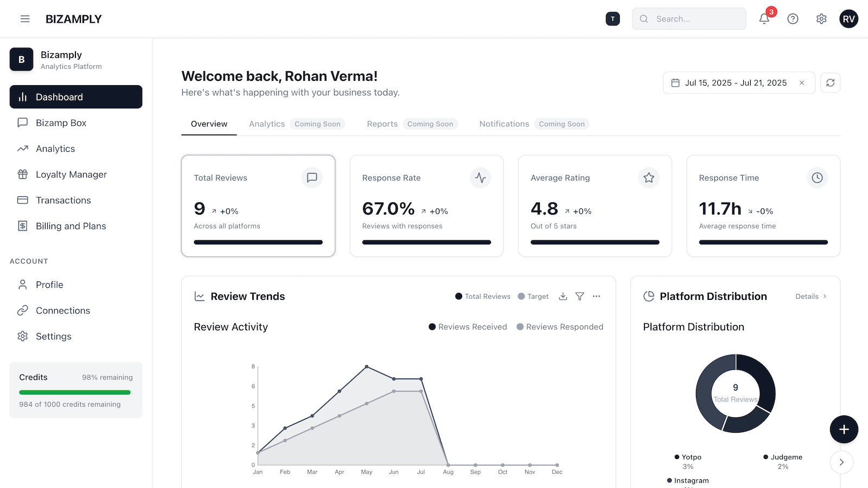868x488 pixels.
Task: Clear the selected date range
Action: (802, 83)
